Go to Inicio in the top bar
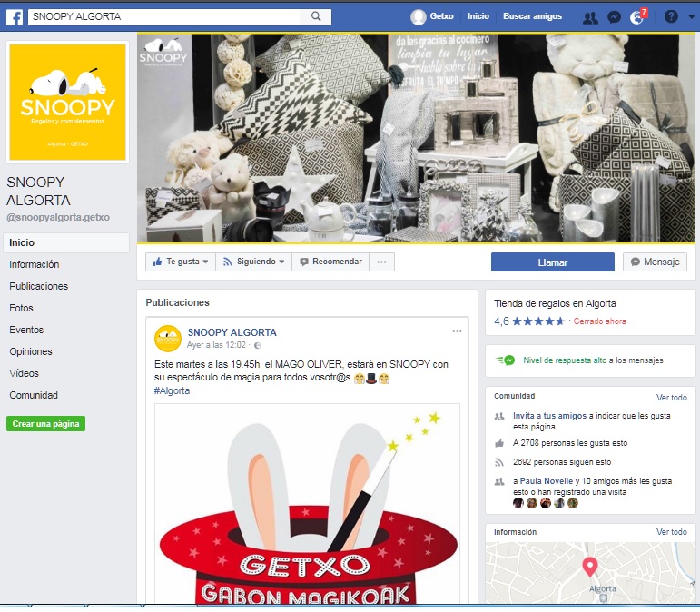700x612 pixels. tap(478, 16)
